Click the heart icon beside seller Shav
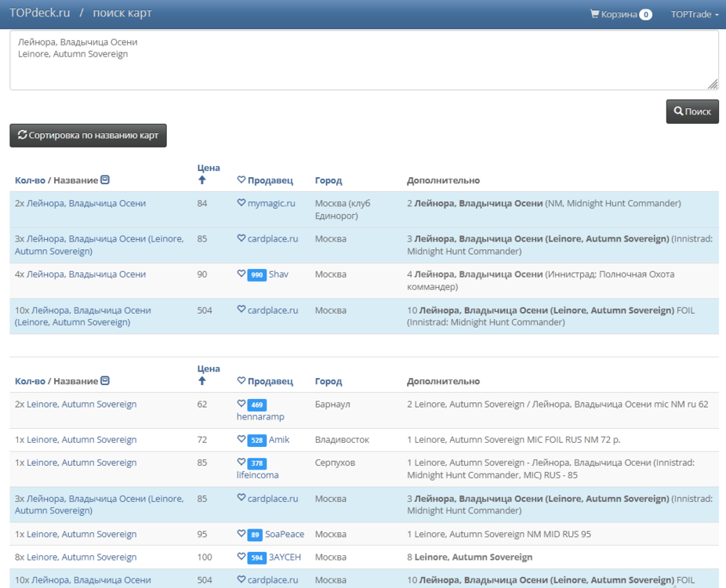The width and height of the screenshot is (726, 588). (x=241, y=274)
